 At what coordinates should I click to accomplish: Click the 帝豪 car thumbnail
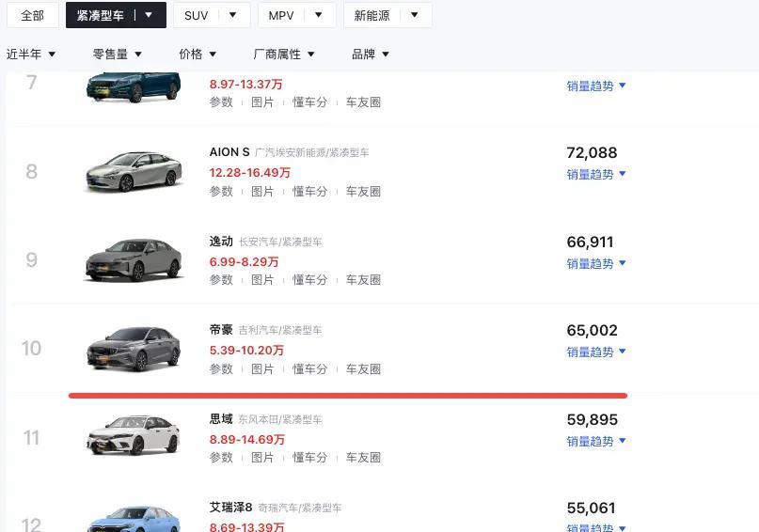(x=134, y=348)
